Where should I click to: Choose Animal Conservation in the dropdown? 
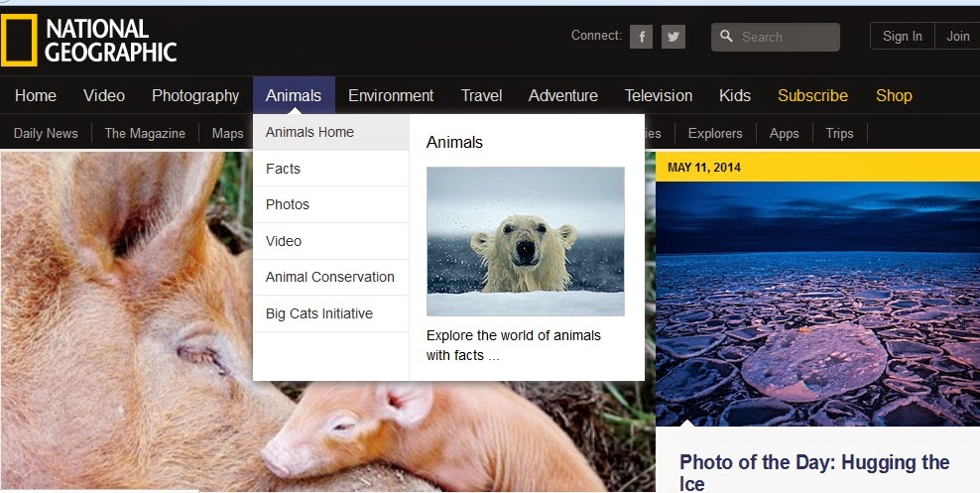click(x=331, y=277)
